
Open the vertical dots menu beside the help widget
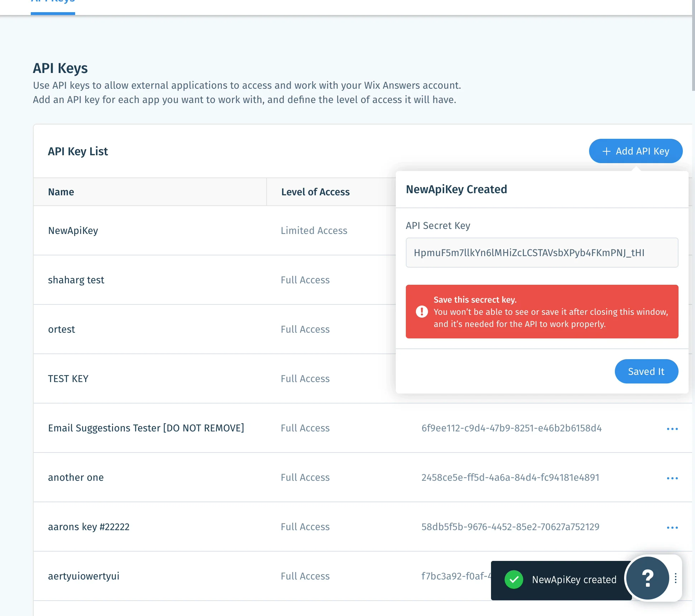675,578
